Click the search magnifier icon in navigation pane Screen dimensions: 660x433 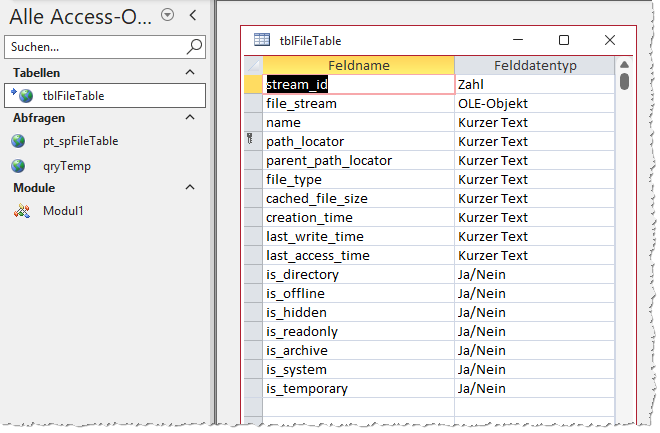coord(195,46)
